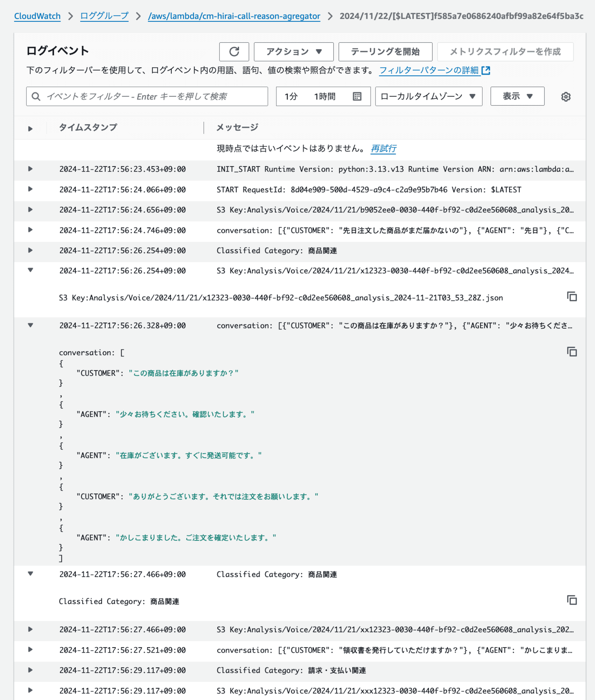Click the 再試行 retry link

pyautogui.click(x=384, y=149)
